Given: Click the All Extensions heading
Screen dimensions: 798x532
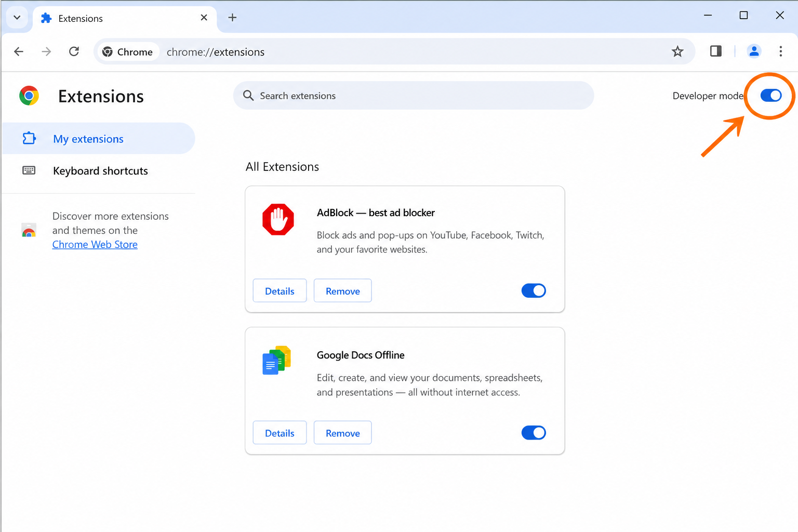Looking at the screenshot, I should click(x=282, y=167).
